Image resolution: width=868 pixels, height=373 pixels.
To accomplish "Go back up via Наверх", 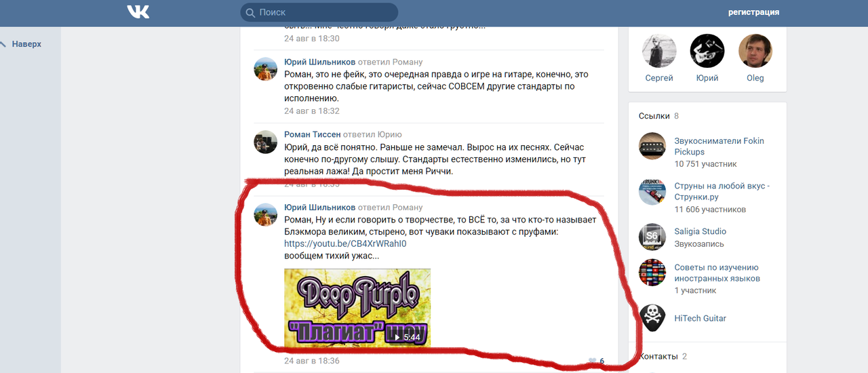I will 26,44.
